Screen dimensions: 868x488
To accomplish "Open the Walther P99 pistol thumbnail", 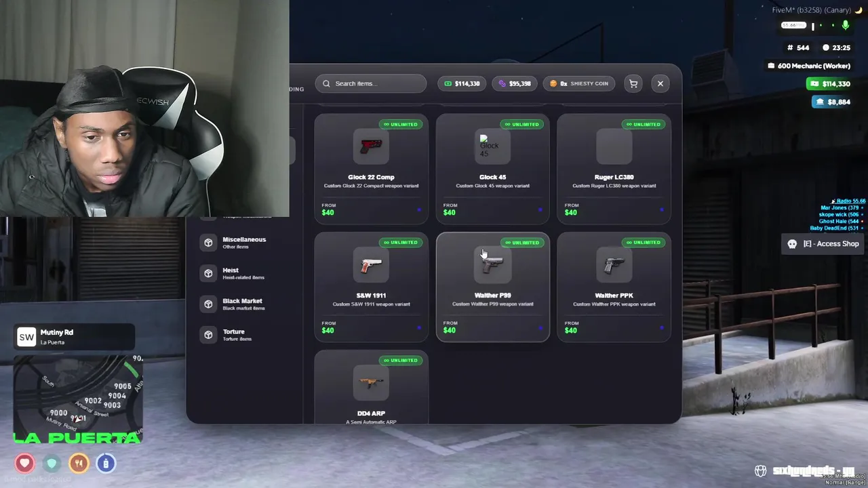I will 492,264.
